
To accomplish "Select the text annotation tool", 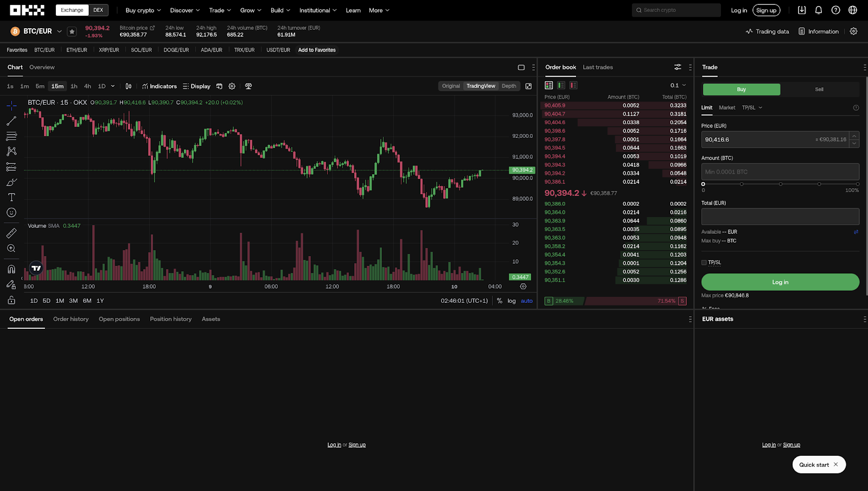I will 11,197.
